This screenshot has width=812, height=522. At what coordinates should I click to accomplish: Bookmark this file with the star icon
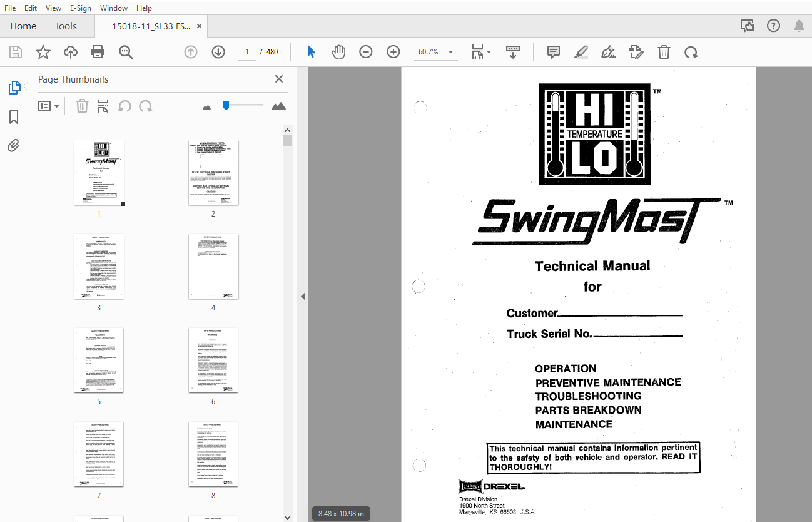tap(43, 52)
